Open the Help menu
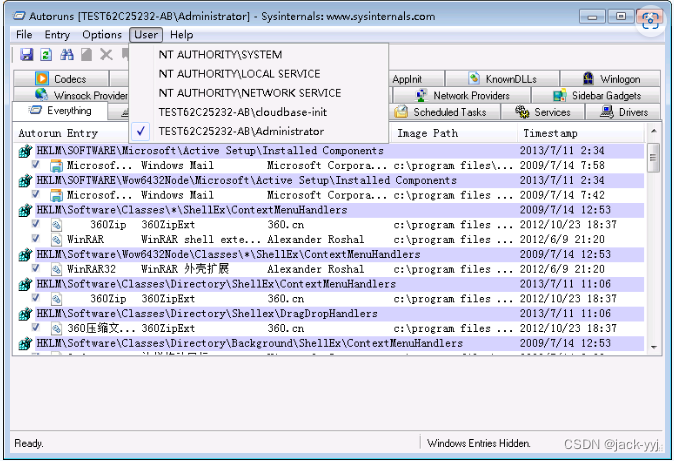Image resolution: width=674 pixels, height=461 pixels. (x=181, y=34)
